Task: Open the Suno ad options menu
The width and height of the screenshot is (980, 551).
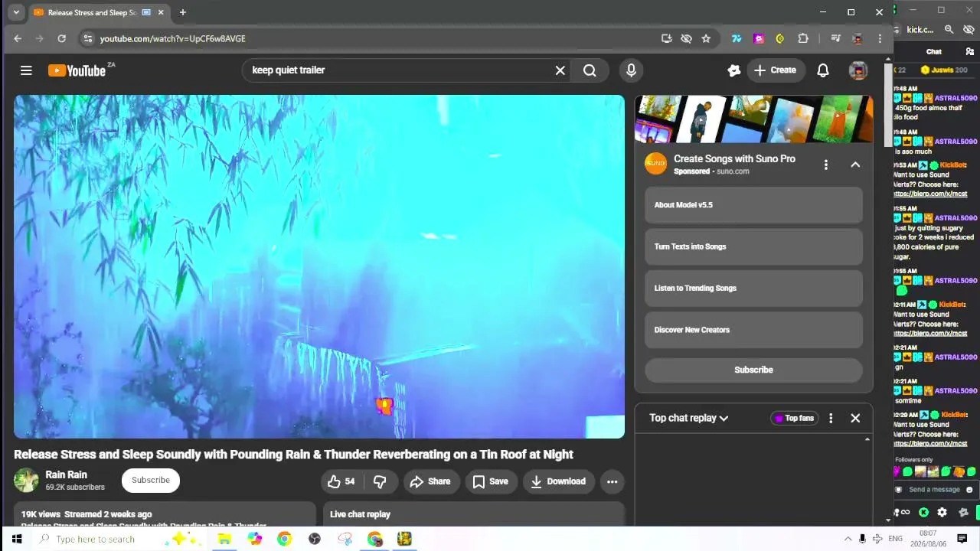Action: tap(825, 165)
